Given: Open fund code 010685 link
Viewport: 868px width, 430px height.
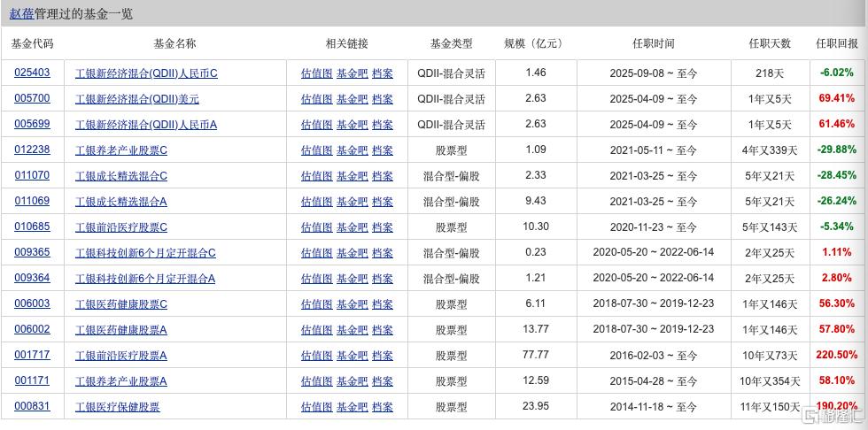Looking at the screenshot, I should 32,227.
